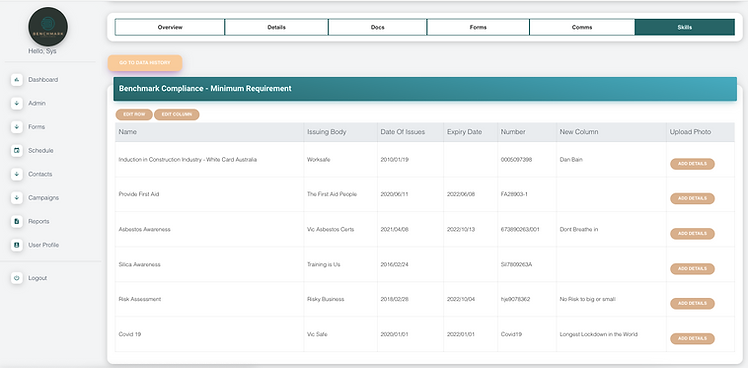The width and height of the screenshot is (748, 368).
Task: Click the Go To Data History button
Action: click(x=145, y=63)
